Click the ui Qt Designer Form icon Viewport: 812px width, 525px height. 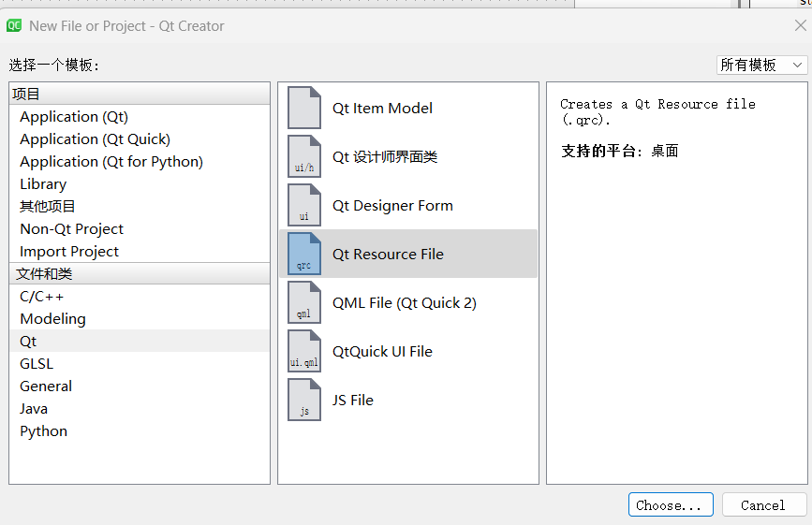[304, 205]
